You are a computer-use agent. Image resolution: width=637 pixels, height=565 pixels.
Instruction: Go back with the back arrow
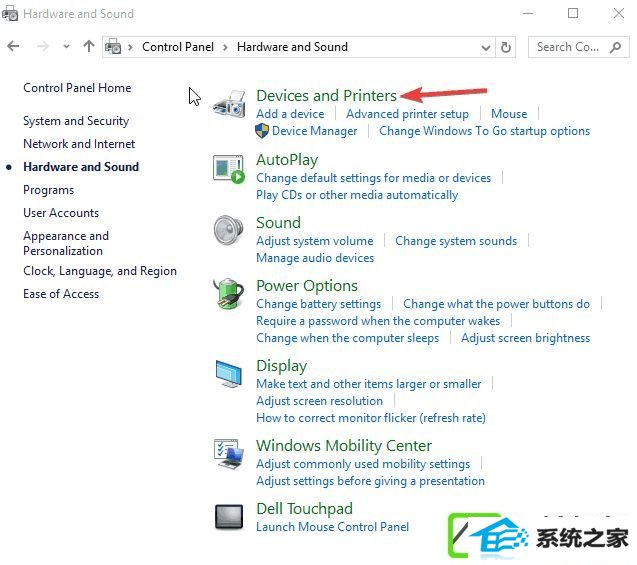coord(13,46)
